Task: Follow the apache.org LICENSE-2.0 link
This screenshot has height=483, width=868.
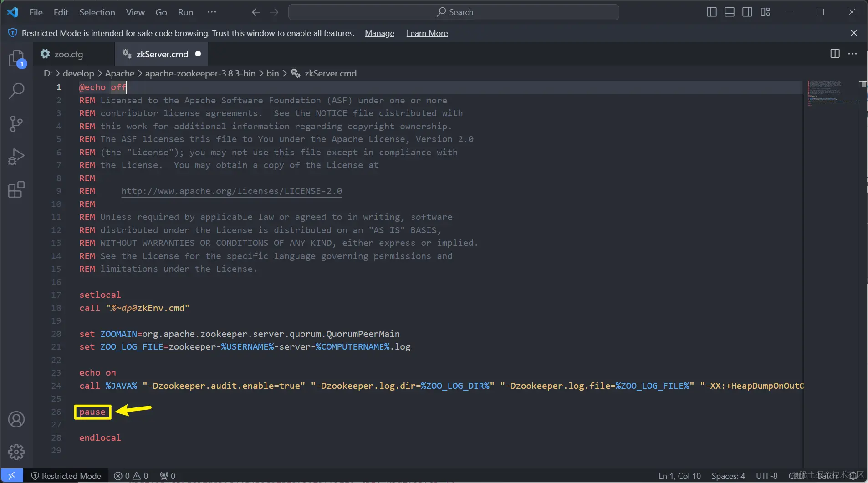Action: (x=232, y=191)
